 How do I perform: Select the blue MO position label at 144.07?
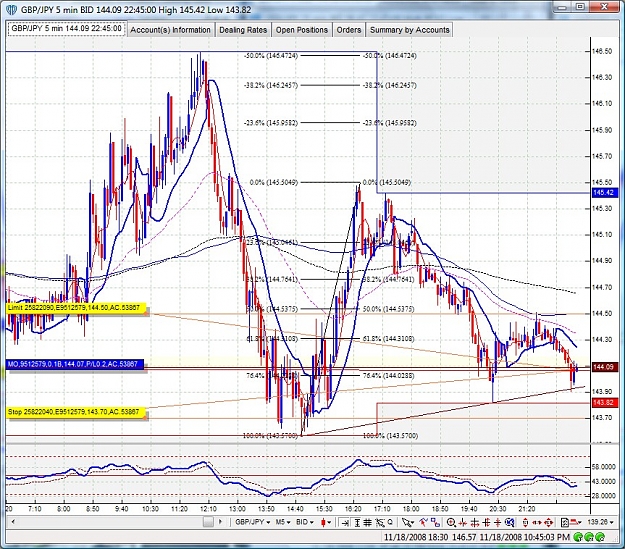click(x=75, y=364)
